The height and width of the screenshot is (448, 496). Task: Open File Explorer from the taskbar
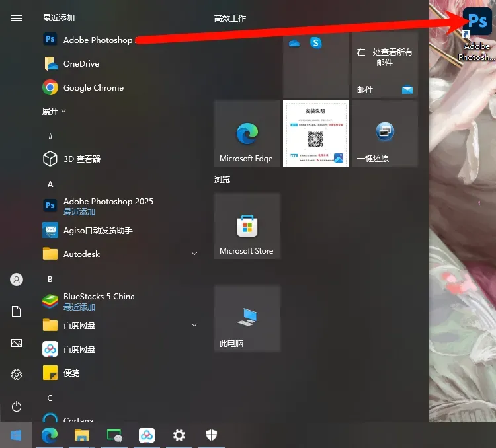[82, 435]
